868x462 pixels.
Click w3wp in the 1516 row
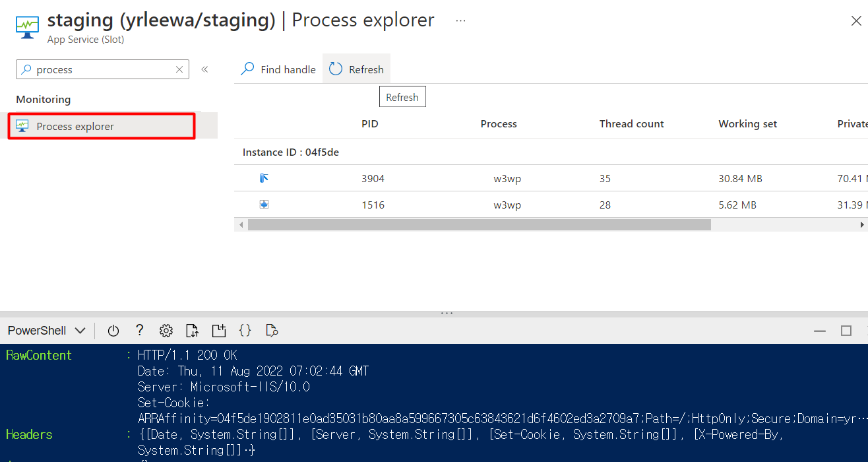(x=507, y=205)
